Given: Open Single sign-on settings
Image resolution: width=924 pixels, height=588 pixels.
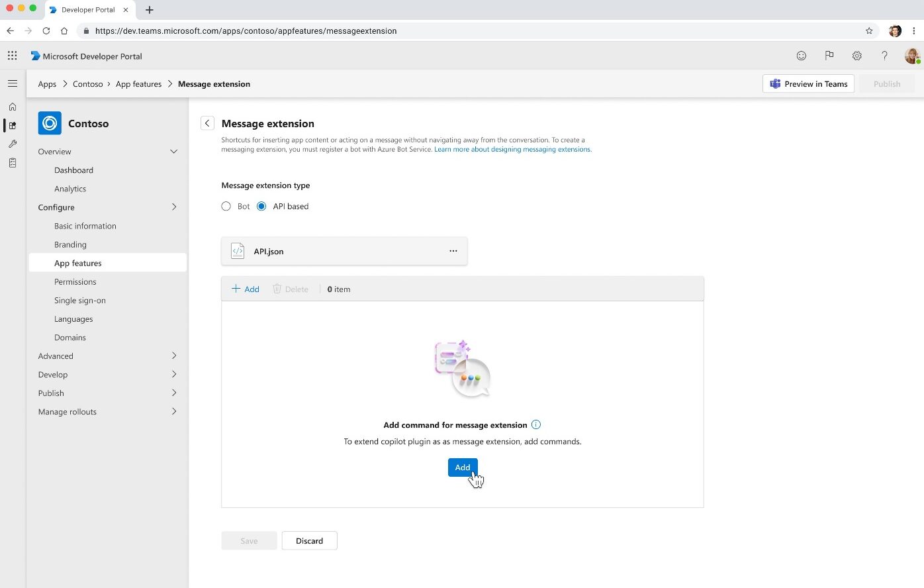Looking at the screenshot, I should (x=80, y=300).
